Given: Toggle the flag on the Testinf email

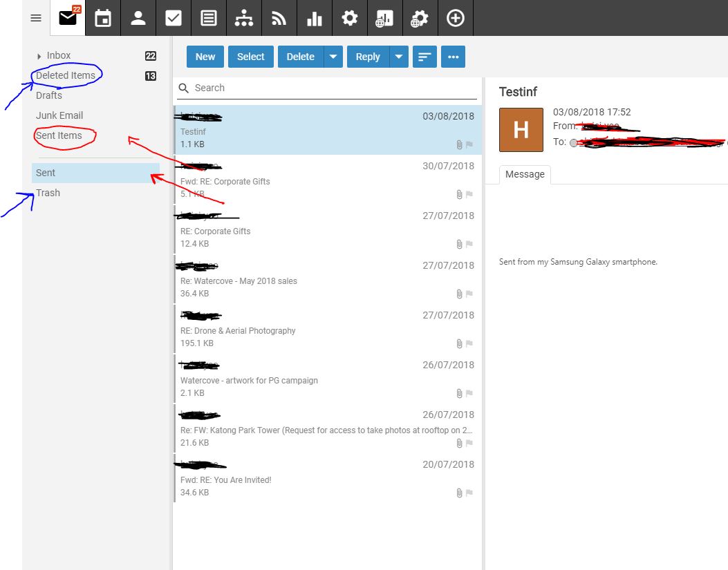Looking at the screenshot, I should (x=469, y=145).
